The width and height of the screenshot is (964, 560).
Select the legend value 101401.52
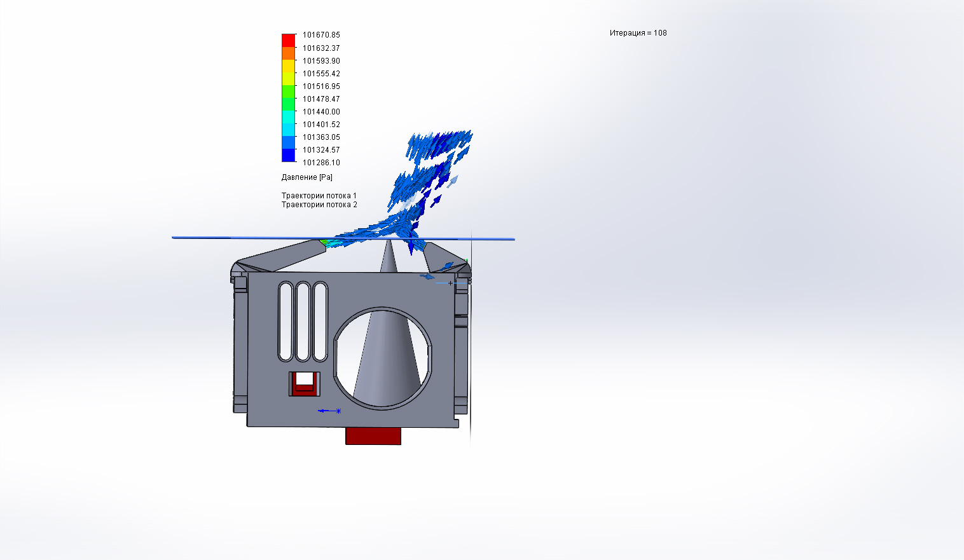(321, 125)
